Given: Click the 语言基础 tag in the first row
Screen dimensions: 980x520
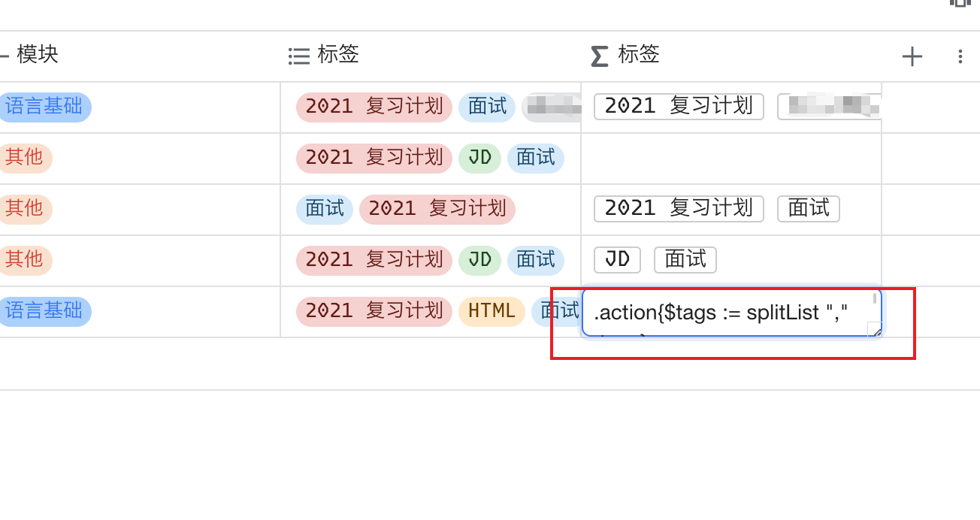Looking at the screenshot, I should (x=44, y=107).
